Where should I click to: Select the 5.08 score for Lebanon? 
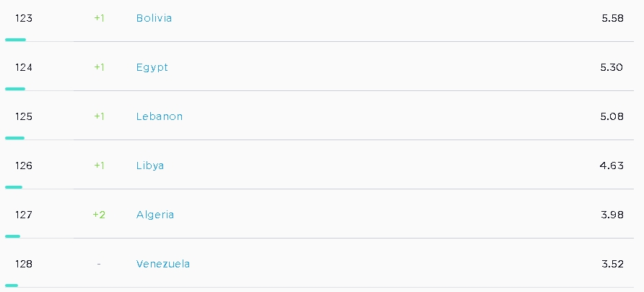pos(612,116)
